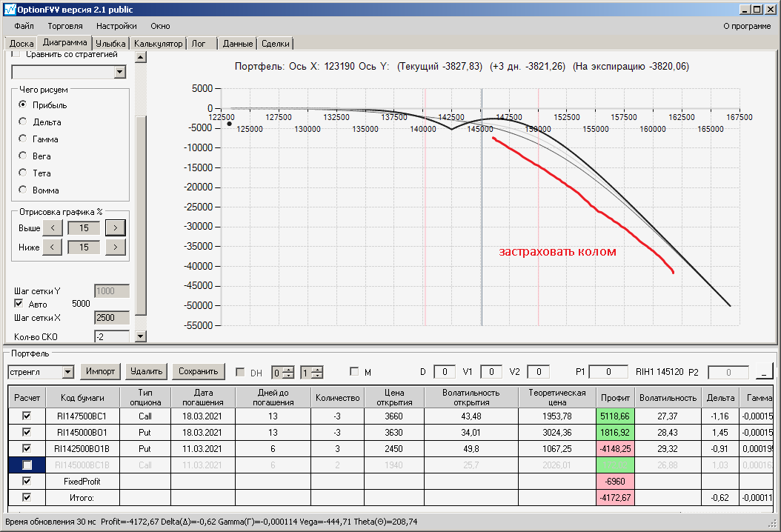Click the red FixedProfit cell -6960
Screen dimensions: 781x532
tap(615, 481)
